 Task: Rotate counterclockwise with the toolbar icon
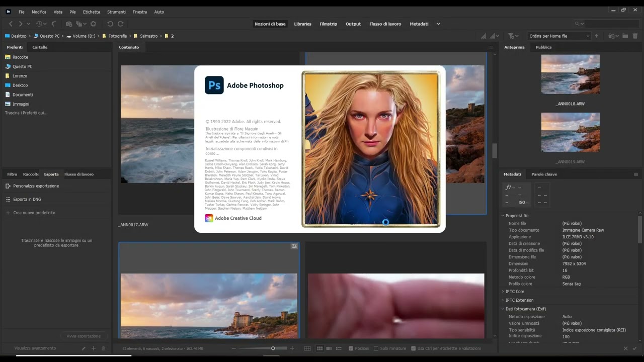coord(110,24)
